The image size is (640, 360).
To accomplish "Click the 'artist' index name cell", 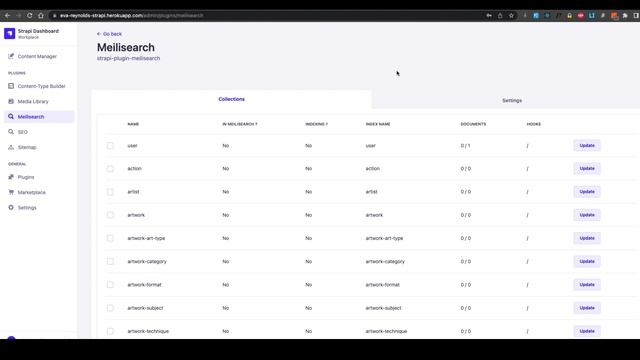I will click(x=371, y=192).
